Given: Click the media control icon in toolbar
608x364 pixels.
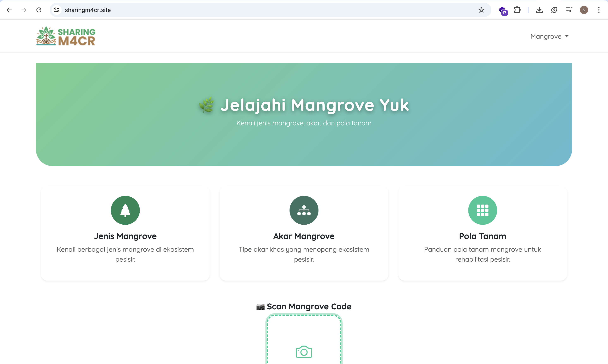Looking at the screenshot, I should click(569, 10).
